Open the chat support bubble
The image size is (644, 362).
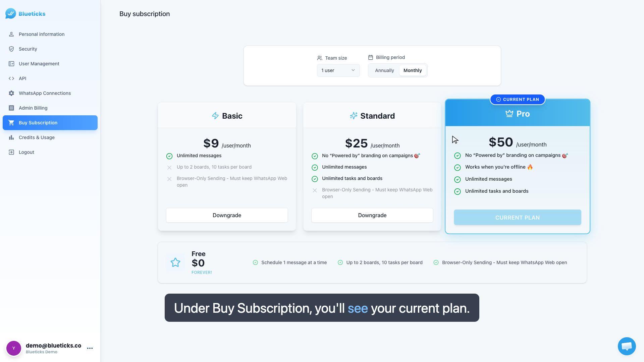pos(627,346)
